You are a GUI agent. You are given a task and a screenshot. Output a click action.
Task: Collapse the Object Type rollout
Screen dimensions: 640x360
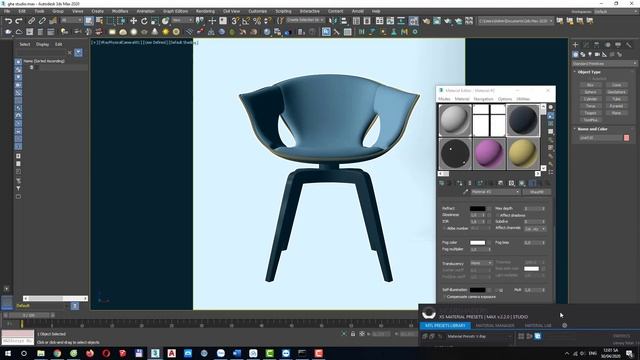point(589,72)
